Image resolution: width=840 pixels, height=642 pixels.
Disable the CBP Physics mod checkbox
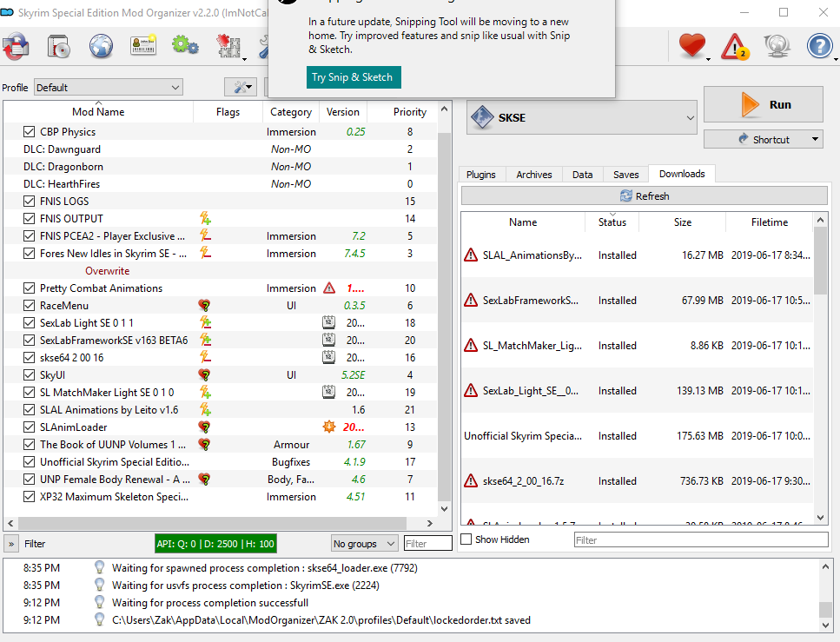pos(30,132)
